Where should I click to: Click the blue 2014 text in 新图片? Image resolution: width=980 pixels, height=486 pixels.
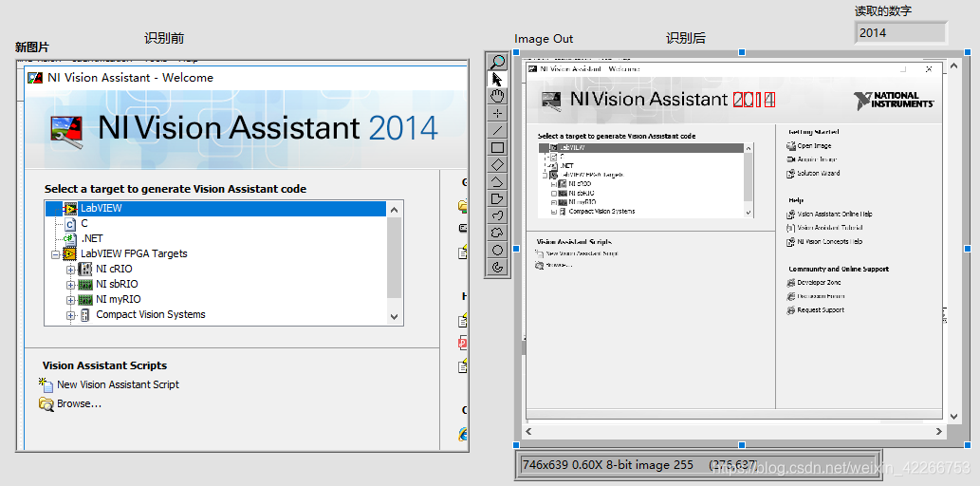click(x=404, y=128)
